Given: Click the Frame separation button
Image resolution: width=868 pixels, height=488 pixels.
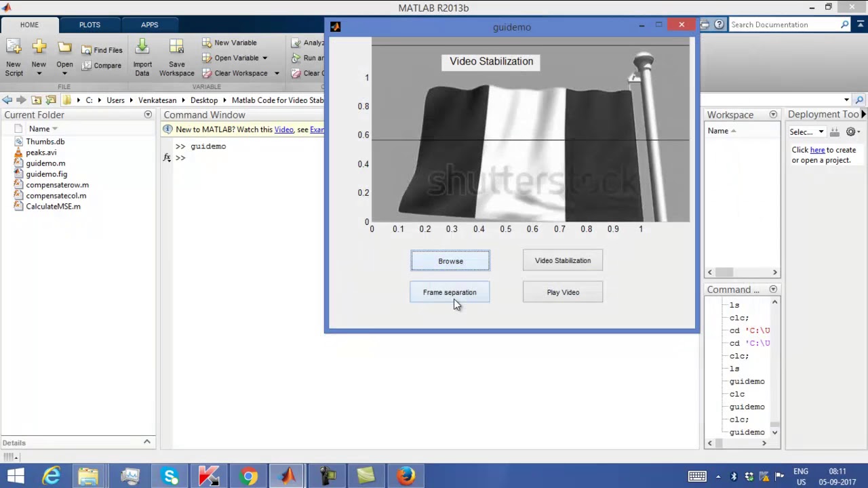Looking at the screenshot, I should pos(450,292).
